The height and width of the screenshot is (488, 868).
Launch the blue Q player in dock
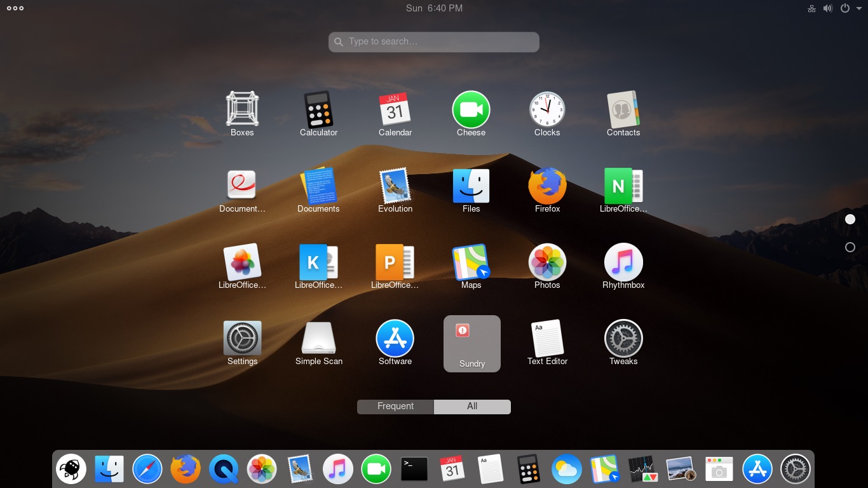pyautogui.click(x=224, y=470)
